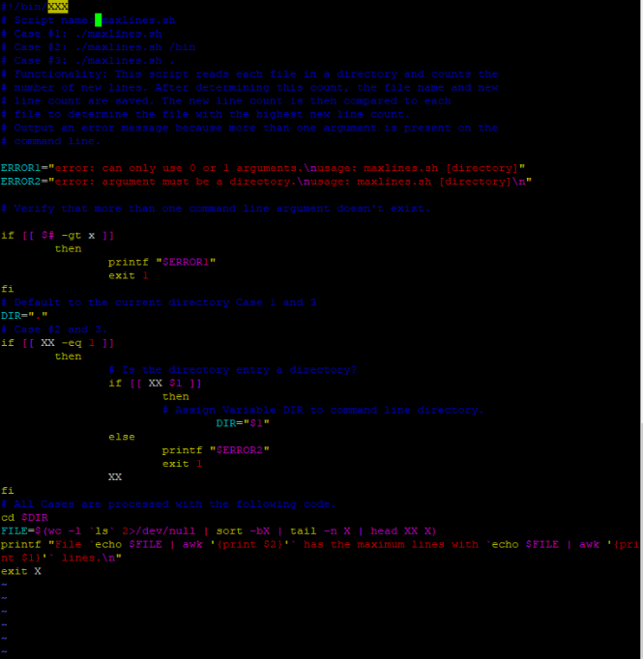Click printf "$ERROR1" statement
The image size is (644, 659).
click(x=161, y=262)
